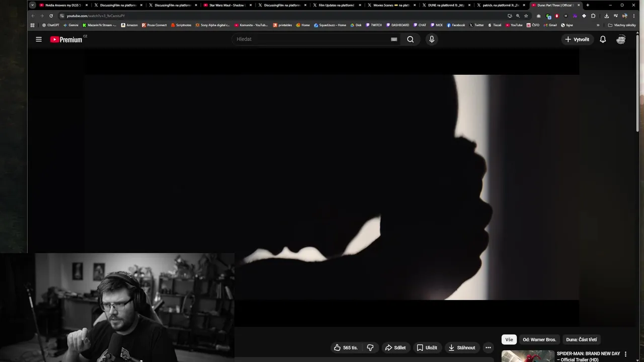Open the Chrome profile avatar in toolbar
Screen dimensions: 644x362
(x=624, y=16)
